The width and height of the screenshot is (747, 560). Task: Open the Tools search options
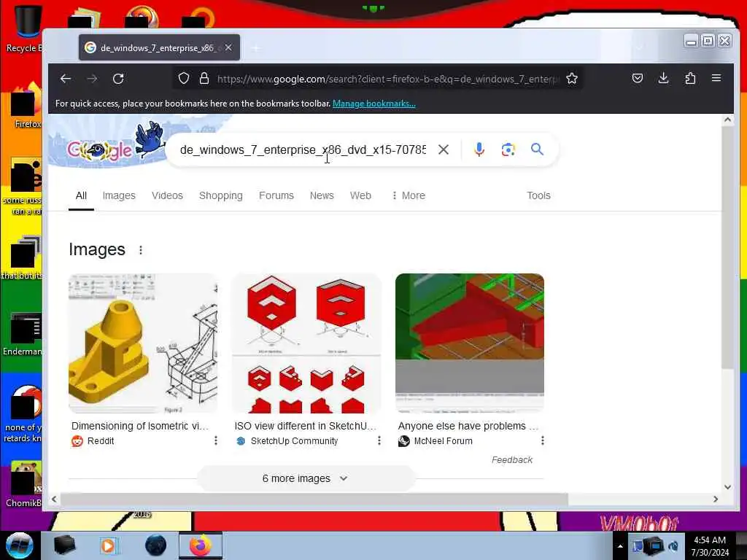coord(539,195)
